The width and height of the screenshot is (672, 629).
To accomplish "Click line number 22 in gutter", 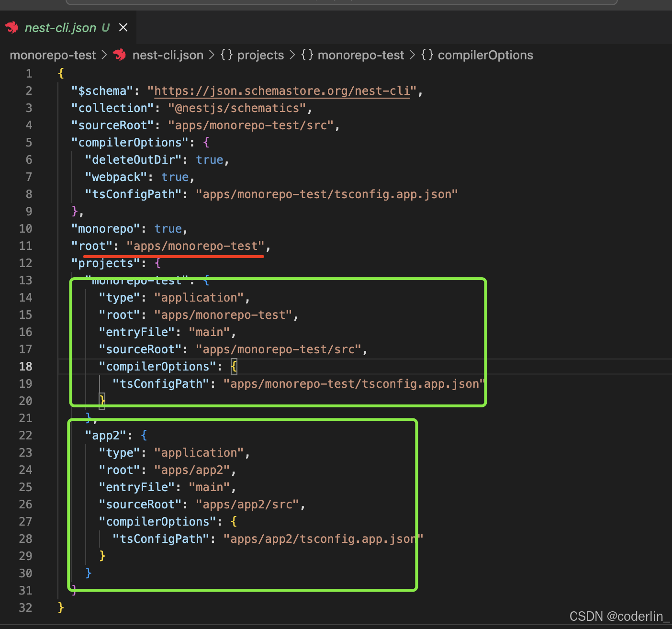I will pos(26,436).
